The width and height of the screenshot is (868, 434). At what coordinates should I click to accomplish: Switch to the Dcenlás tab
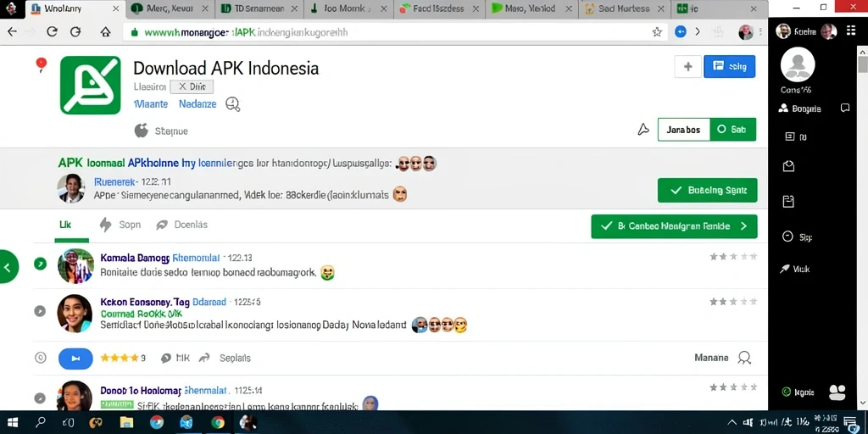pos(181,225)
